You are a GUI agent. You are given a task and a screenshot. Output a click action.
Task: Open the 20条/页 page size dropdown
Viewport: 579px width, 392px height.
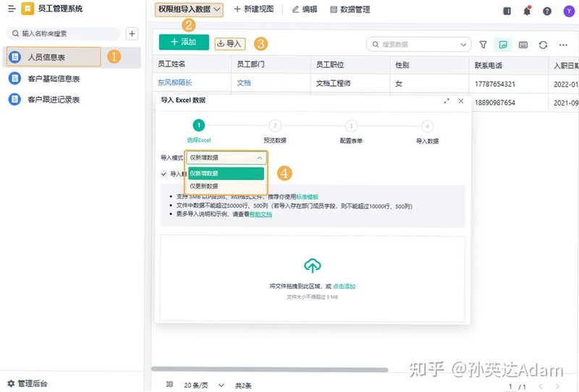click(204, 385)
